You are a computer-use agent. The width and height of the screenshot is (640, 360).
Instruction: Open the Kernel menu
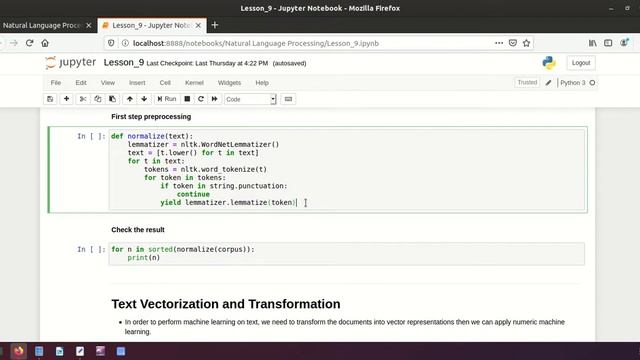(194, 82)
